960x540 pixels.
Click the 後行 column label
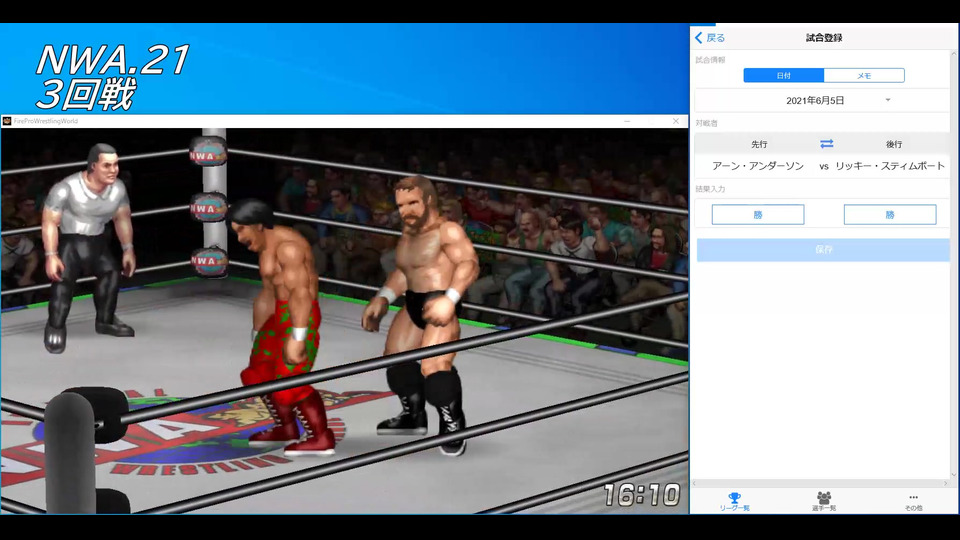894,144
